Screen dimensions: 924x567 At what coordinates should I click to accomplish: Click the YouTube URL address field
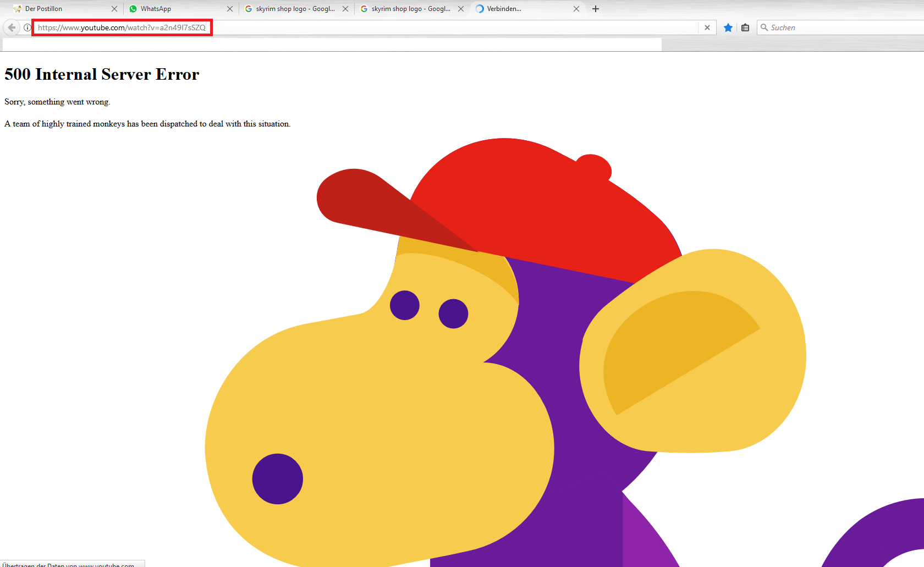[122, 27]
